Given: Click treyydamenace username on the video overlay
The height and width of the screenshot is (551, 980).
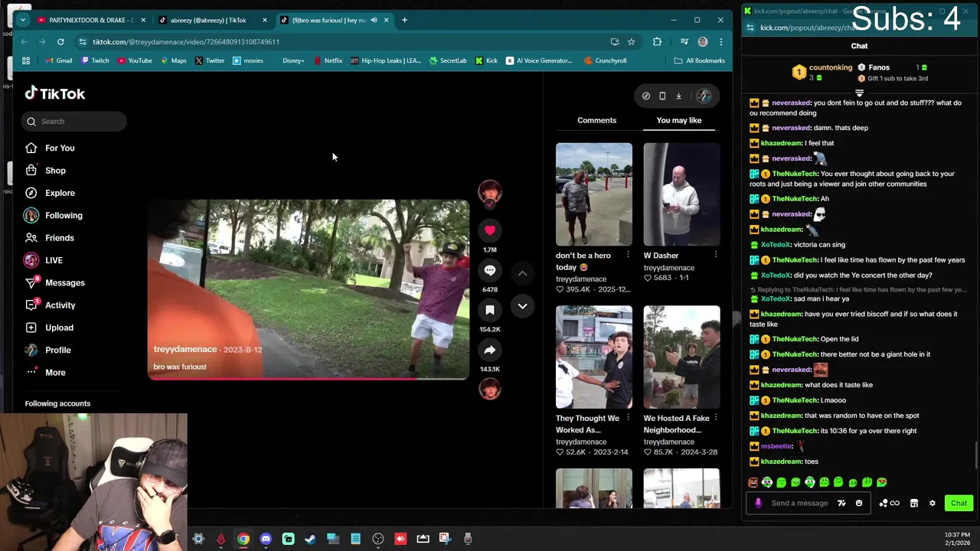Looking at the screenshot, I should [185, 349].
